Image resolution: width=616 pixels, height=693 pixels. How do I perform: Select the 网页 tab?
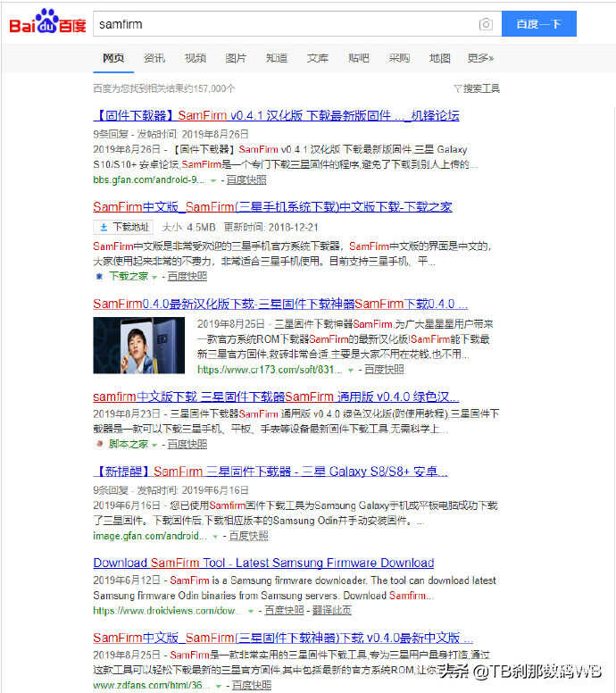pos(113,58)
